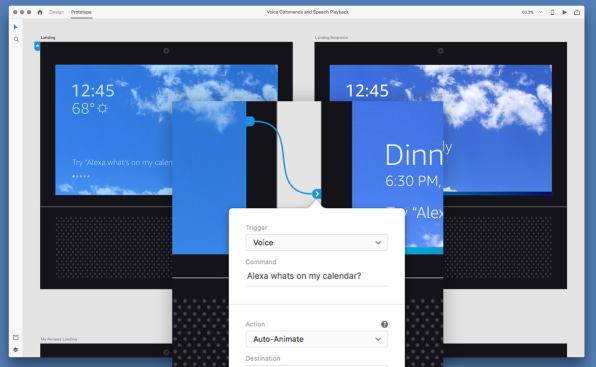Open the Action dropdown showing Auto-Animate
Viewport: 596px width, 367px height.
click(x=317, y=339)
